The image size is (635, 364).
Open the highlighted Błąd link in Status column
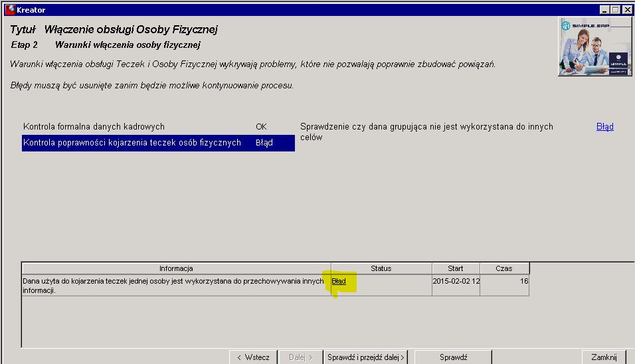tap(339, 281)
